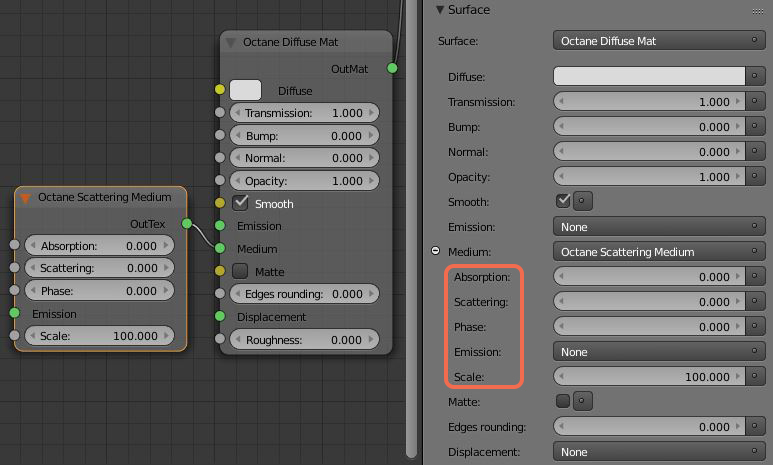Image resolution: width=773 pixels, height=465 pixels.
Task: Click the Displacement input socket on Diffuse Mat node
Action: pyautogui.click(x=220, y=317)
